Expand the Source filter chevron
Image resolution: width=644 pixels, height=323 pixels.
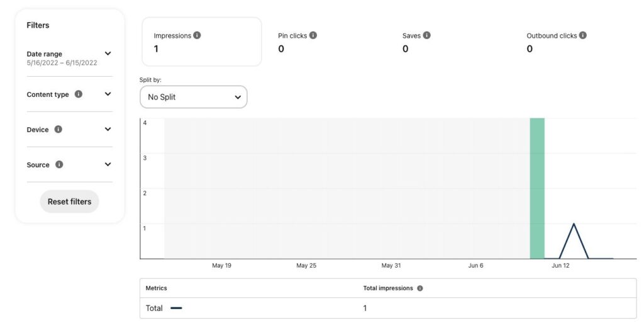pos(108,165)
